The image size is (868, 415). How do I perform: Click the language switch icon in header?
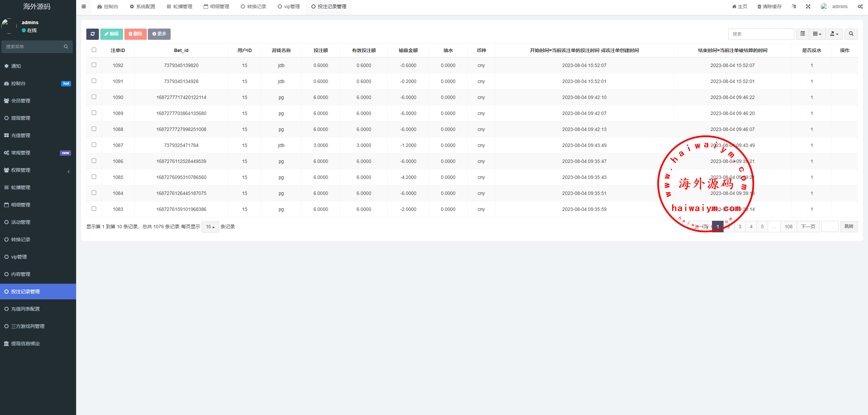(794, 6)
